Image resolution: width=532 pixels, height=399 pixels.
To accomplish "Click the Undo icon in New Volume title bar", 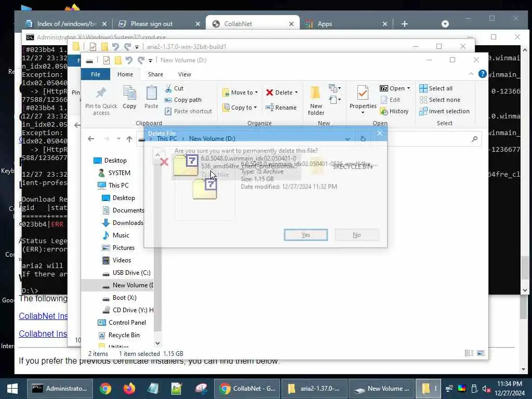I will [129, 60].
